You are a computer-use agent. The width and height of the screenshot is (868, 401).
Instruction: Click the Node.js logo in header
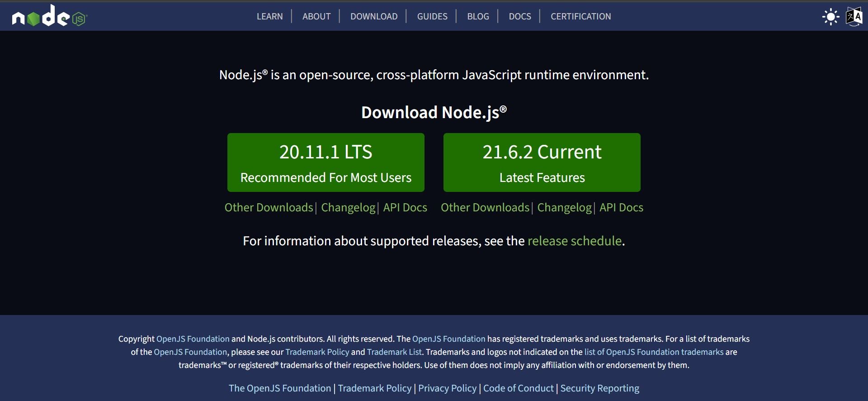[49, 16]
